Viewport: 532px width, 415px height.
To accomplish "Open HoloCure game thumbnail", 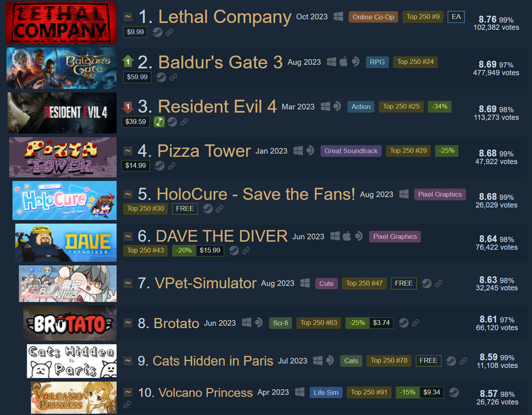I will (65, 200).
